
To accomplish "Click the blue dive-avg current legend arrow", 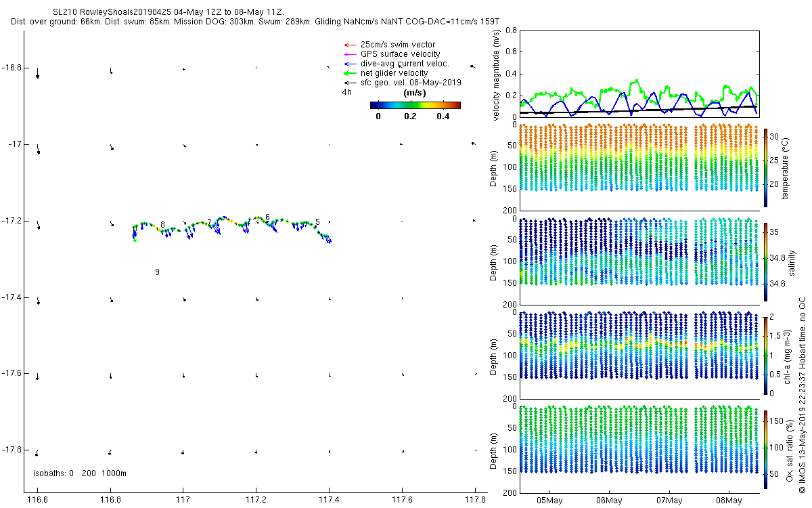I will click(350, 64).
